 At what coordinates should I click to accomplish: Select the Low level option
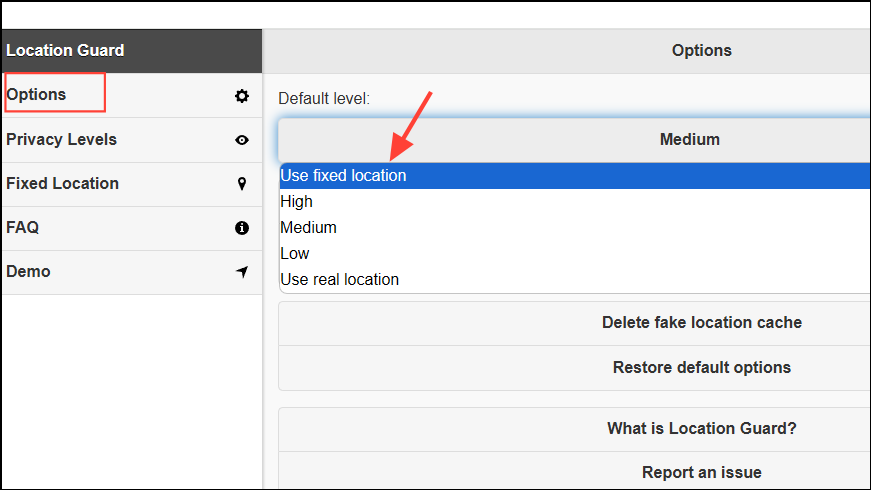pos(295,254)
